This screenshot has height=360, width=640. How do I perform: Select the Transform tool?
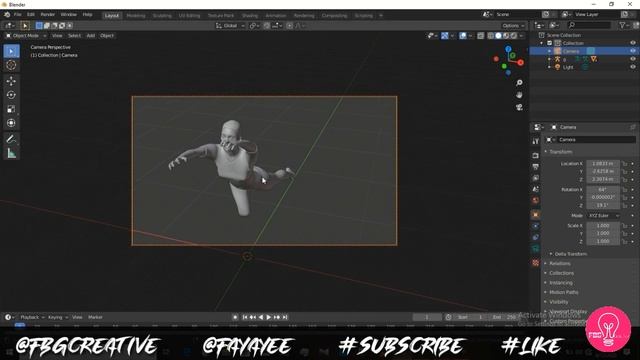pos(11,123)
